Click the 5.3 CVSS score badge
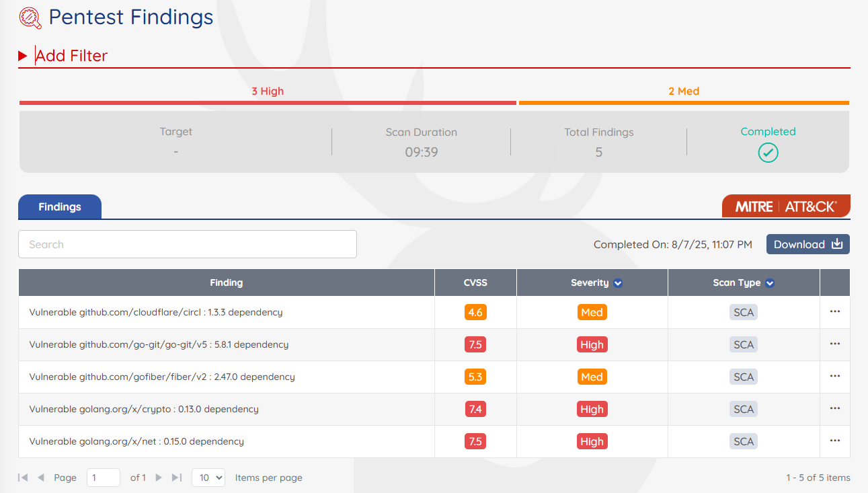Screen dimensions: 868x493 click(475, 377)
